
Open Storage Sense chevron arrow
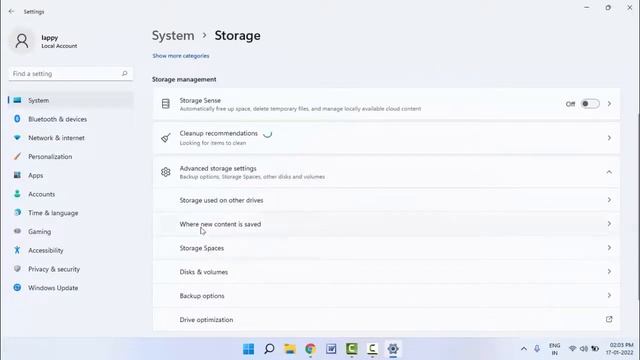609,104
